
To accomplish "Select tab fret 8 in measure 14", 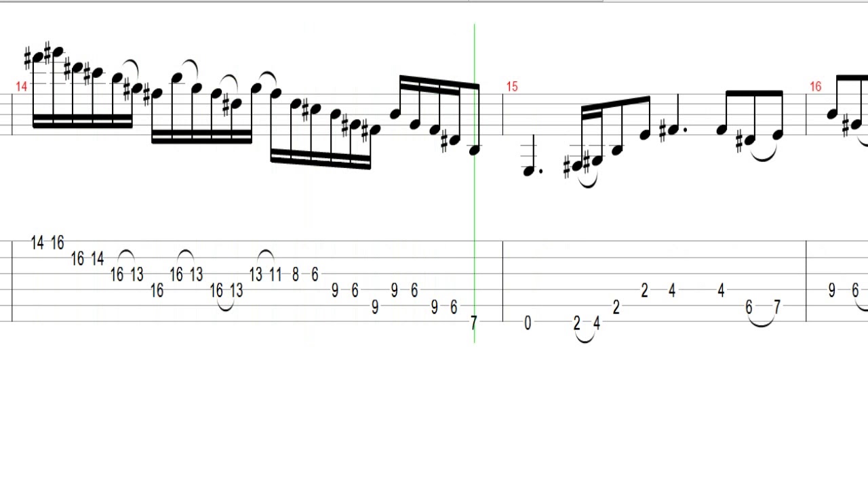I will tap(295, 275).
